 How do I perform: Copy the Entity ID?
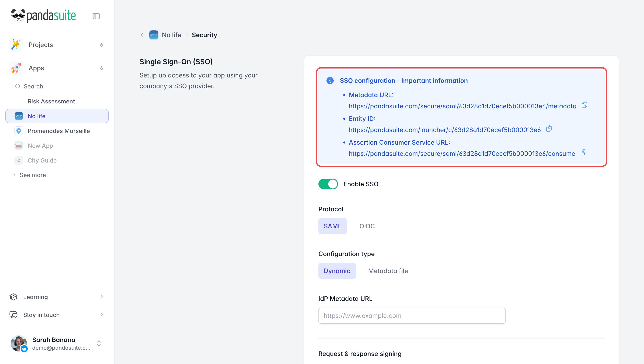click(549, 129)
